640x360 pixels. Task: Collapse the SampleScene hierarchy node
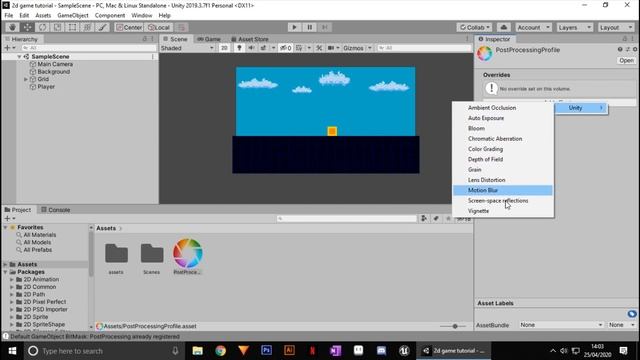coord(19,57)
